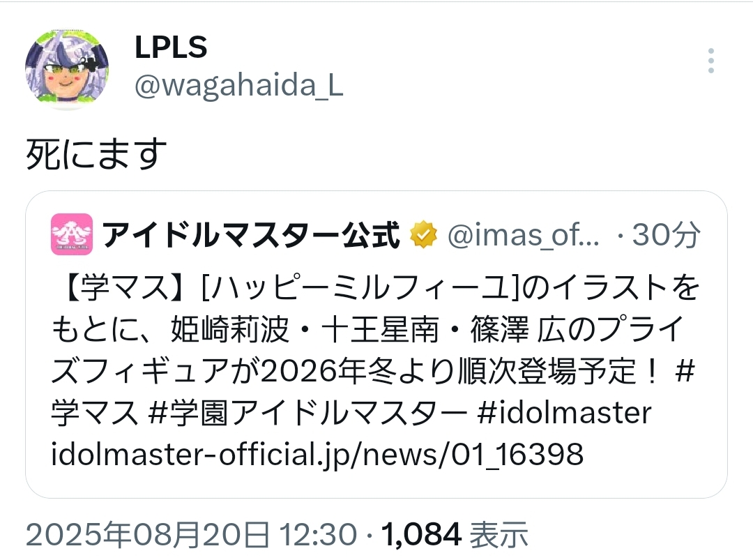
Task: Open the LPLS display name
Action: click(171, 47)
